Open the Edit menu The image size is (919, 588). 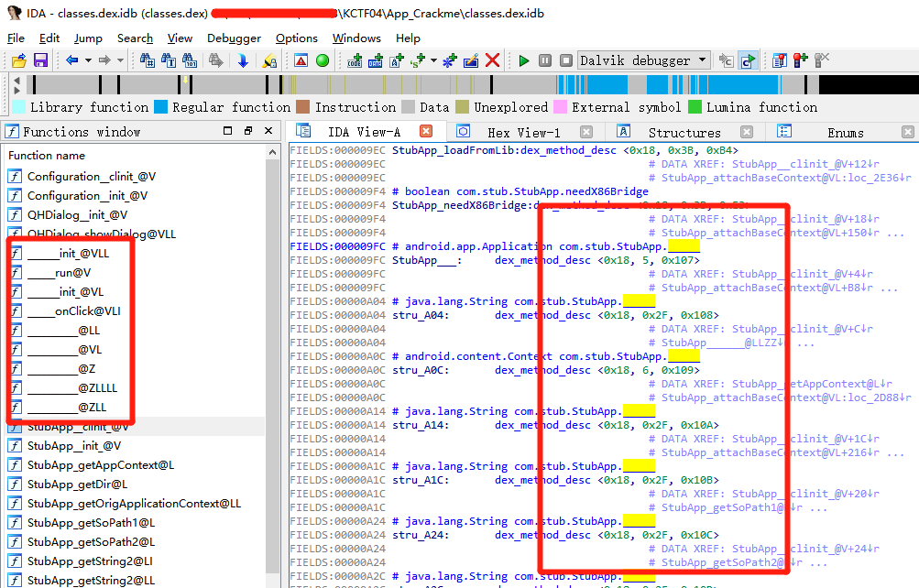[x=49, y=38]
